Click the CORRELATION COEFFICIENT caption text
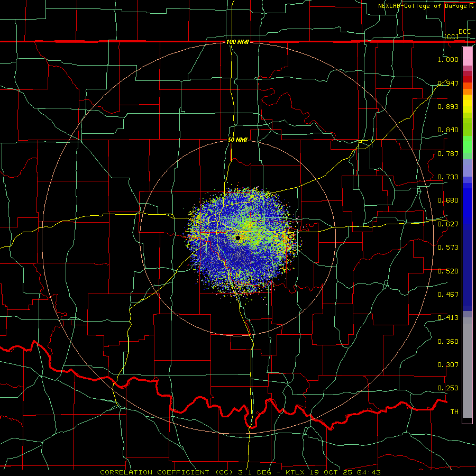The image size is (476, 476). 154,472
